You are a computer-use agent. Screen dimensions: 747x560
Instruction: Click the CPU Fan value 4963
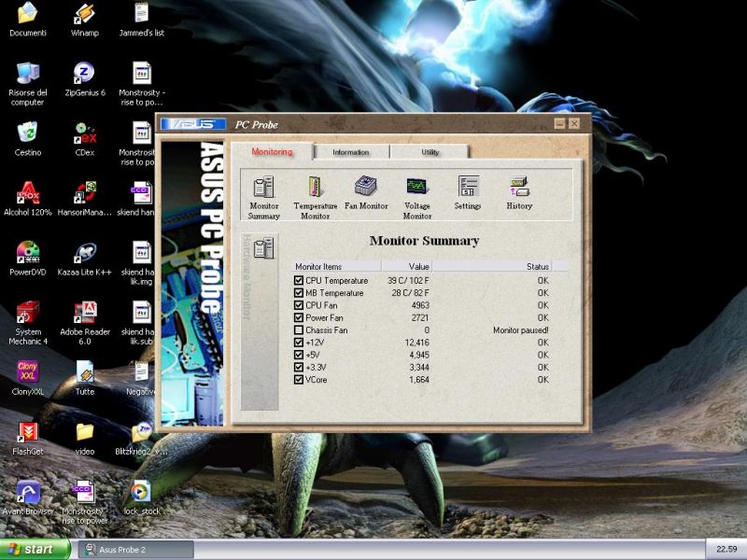(419, 305)
